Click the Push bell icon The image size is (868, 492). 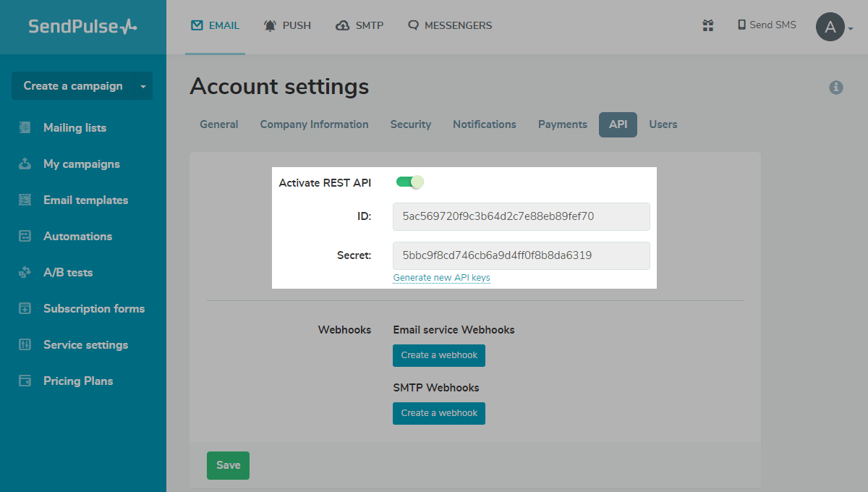tap(270, 25)
